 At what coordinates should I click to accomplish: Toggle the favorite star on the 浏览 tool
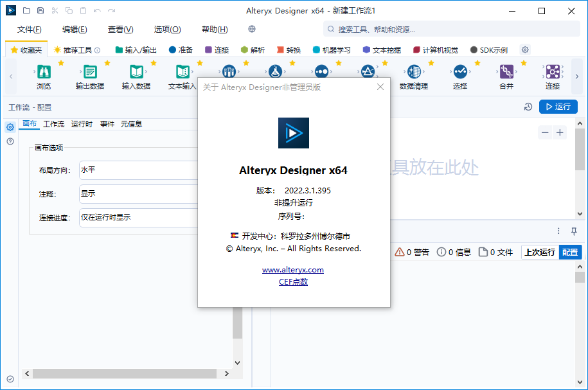(60, 61)
